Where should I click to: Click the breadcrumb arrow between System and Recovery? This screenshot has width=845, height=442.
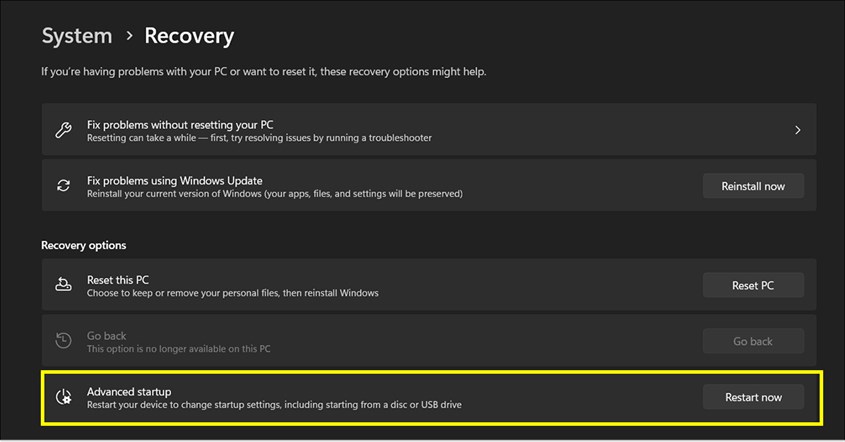pos(129,36)
